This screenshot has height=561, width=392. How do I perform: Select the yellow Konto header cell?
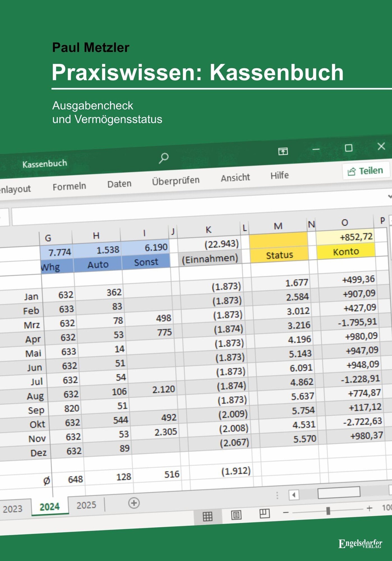346,251
